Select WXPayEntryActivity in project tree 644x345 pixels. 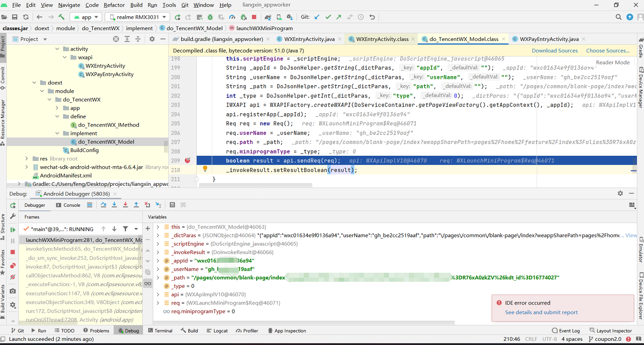(109, 74)
